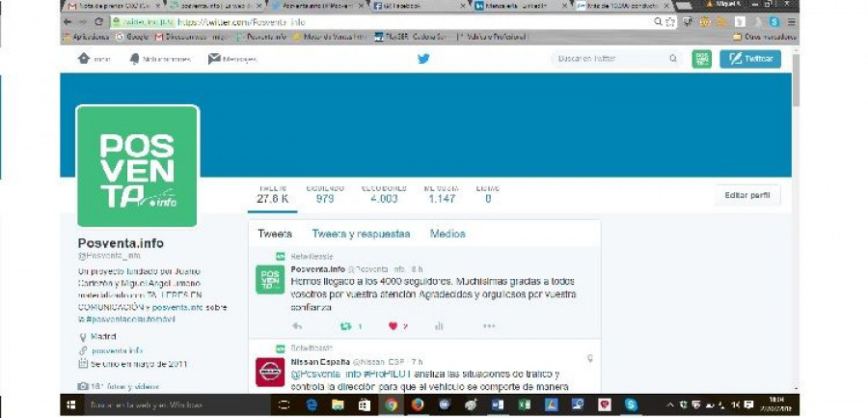Open Notificaciones bell in Twitter header
The height and width of the screenshot is (418, 868).
[134, 59]
